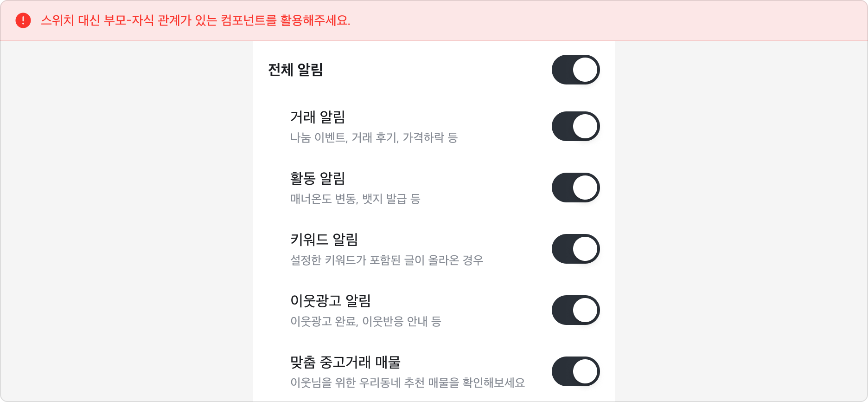
Task: Disable the 거래 알림 switch
Action: (x=575, y=126)
